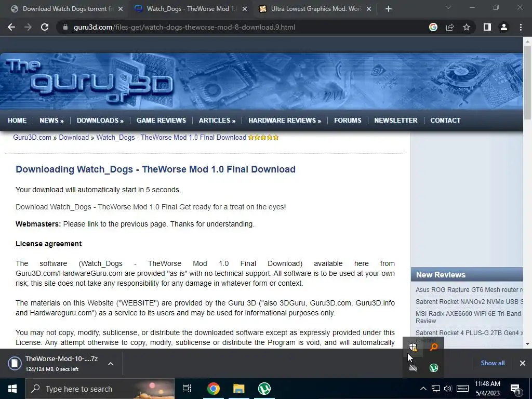The image size is (532, 399).
Task: Close the downloads bar
Action: [x=523, y=363]
